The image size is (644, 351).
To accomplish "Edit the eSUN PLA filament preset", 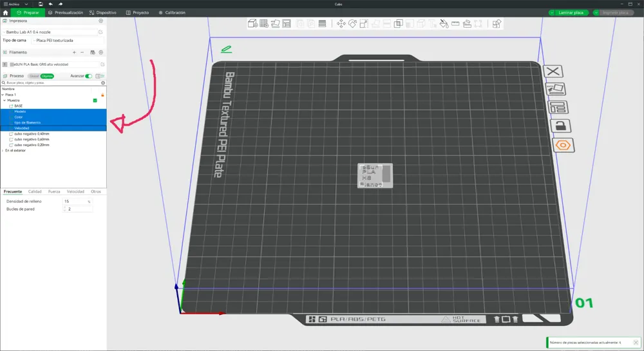I will [102, 64].
